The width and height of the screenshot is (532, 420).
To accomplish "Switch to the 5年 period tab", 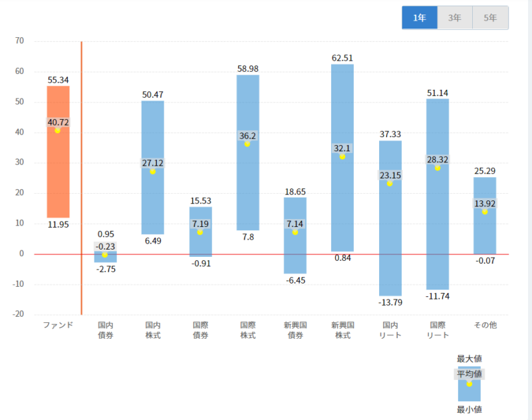I will (x=490, y=18).
